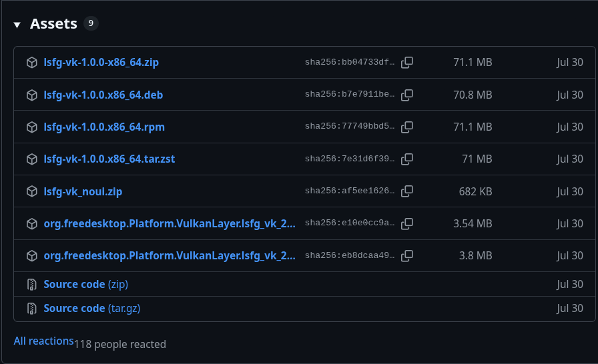
Task: Click package icon beside the .tar.zst file
Action: pos(32,159)
